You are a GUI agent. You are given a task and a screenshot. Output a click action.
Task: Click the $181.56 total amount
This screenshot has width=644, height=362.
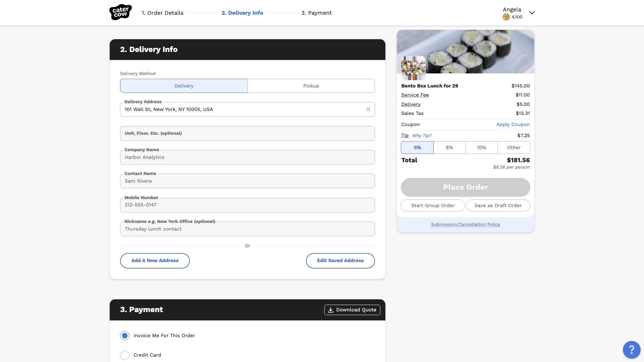click(518, 160)
